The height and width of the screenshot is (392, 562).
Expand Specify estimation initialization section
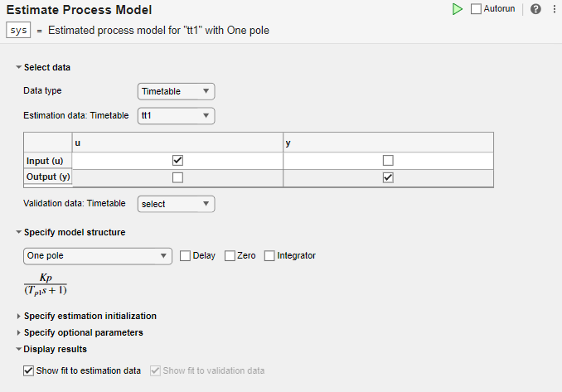[18, 316]
